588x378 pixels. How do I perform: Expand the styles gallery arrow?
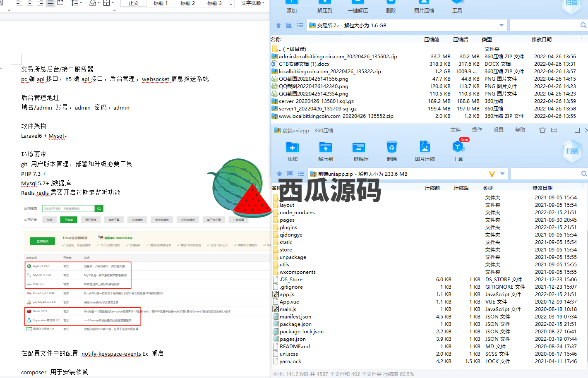[231, 3]
